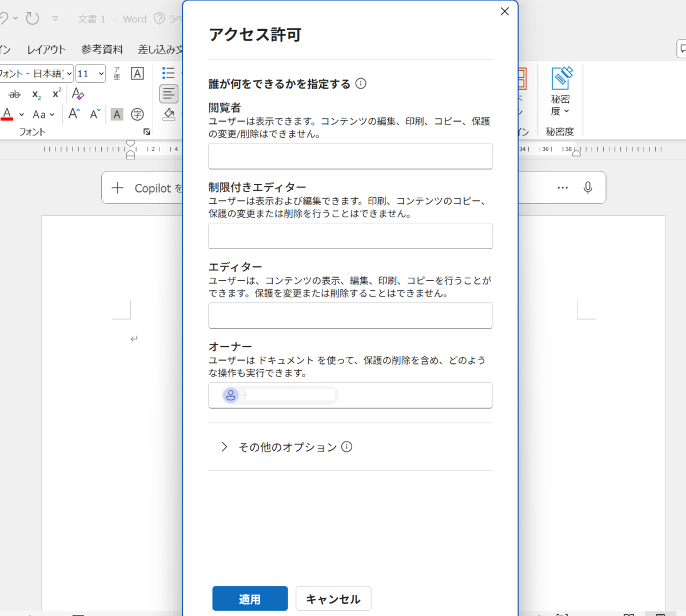686x616 pixels.
Task: Click the 閲覧者 user input field
Action: (350, 156)
